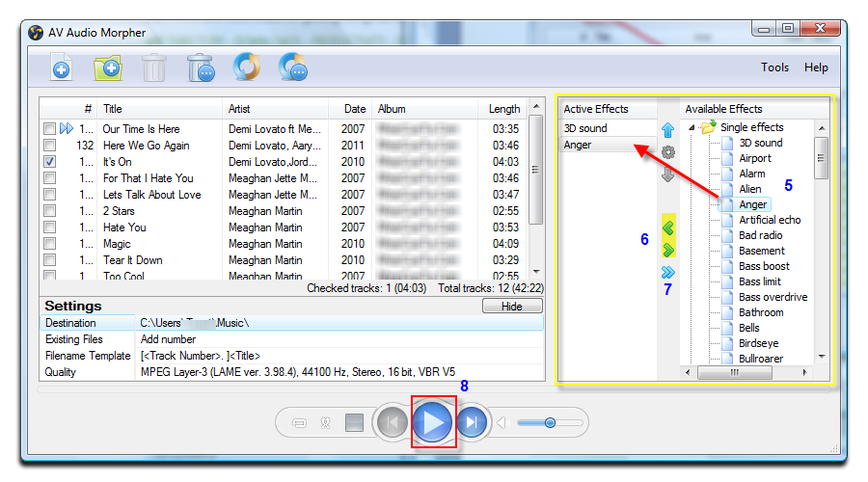Screen dimensions: 868x482
Task: Tick checkbox for Our Time Is Here
Action: coord(50,129)
